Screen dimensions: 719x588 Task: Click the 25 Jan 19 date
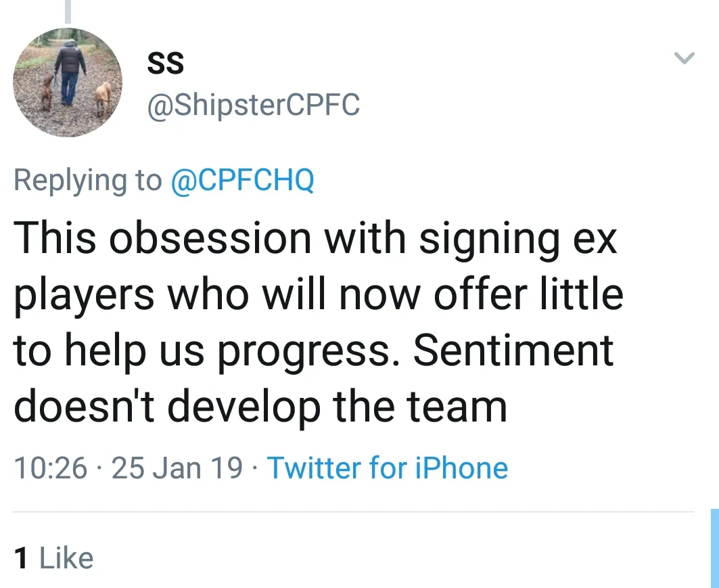point(177,468)
